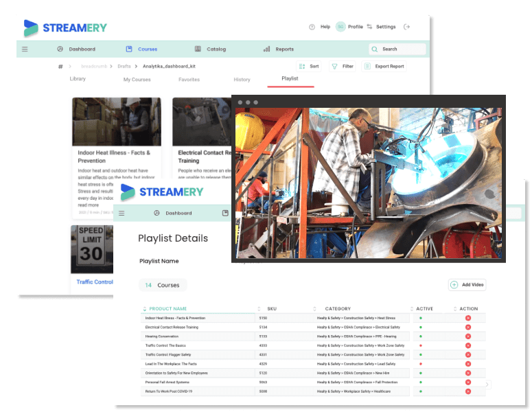Click the breadcrumb home hash icon

(x=60, y=67)
